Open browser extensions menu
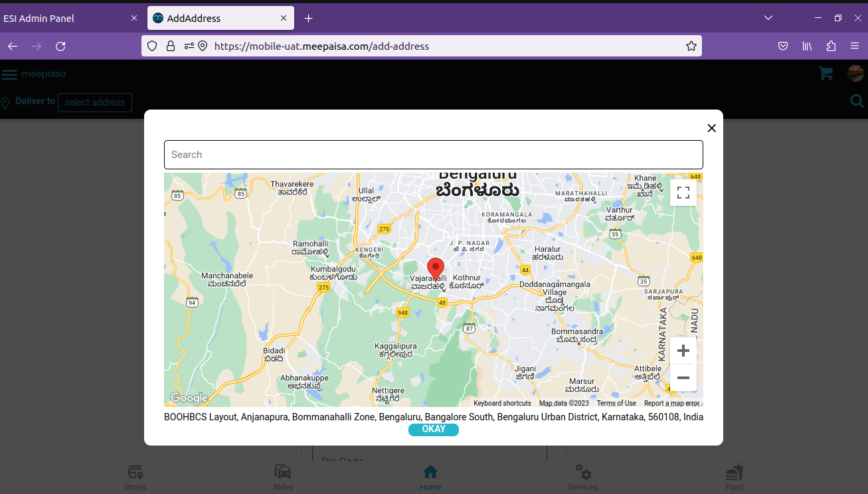 (x=831, y=46)
